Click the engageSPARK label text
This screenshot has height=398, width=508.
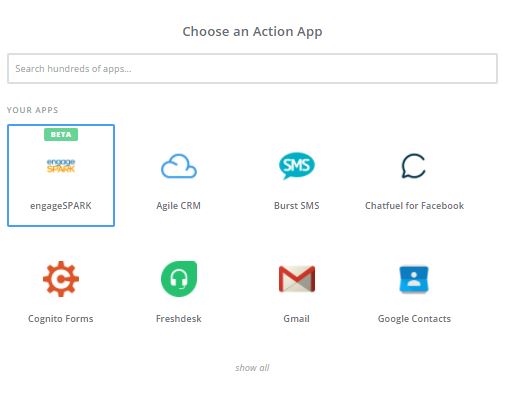[61, 206]
